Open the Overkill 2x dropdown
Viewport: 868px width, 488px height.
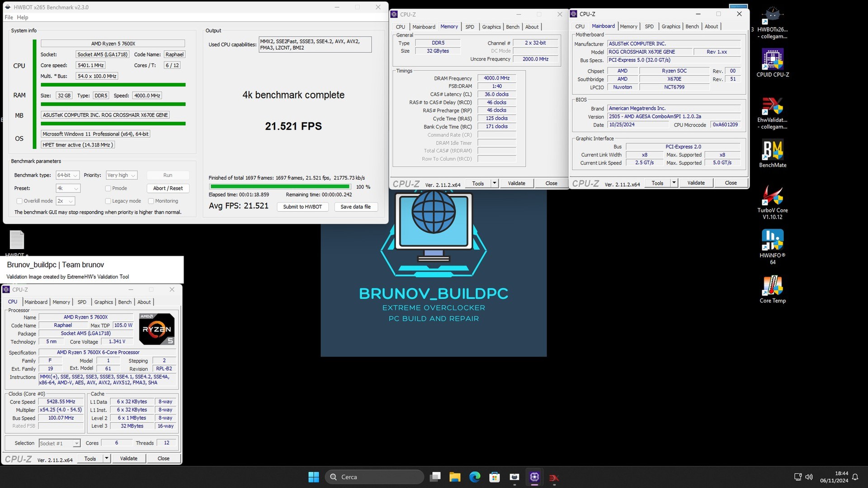point(66,201)
